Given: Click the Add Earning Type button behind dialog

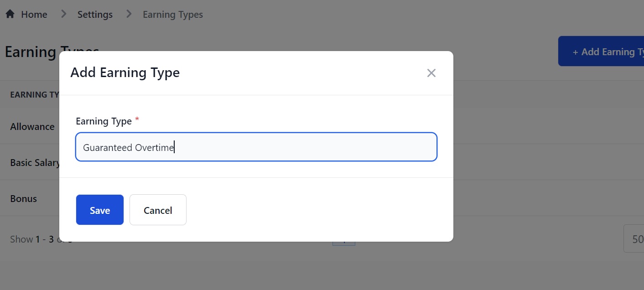Looking at the screenshot, I should point(602,52).
